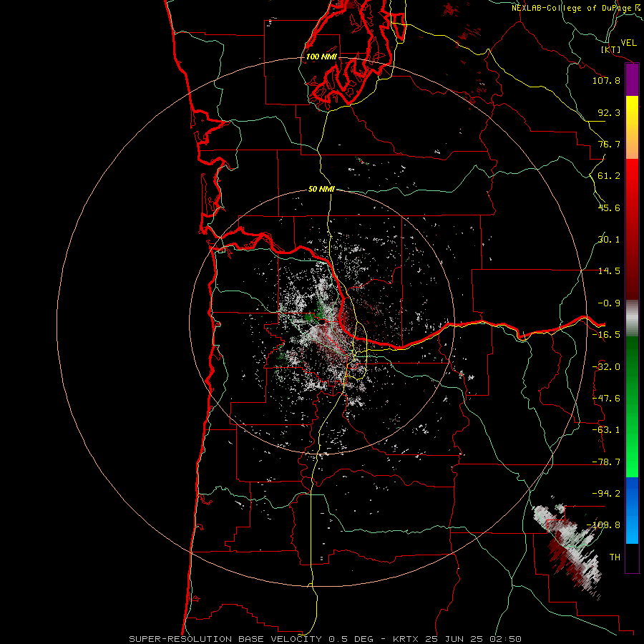The image size is (644, 644).
Task: Click the -32.0 velocity scale value
Action: (x=606, y=367)
